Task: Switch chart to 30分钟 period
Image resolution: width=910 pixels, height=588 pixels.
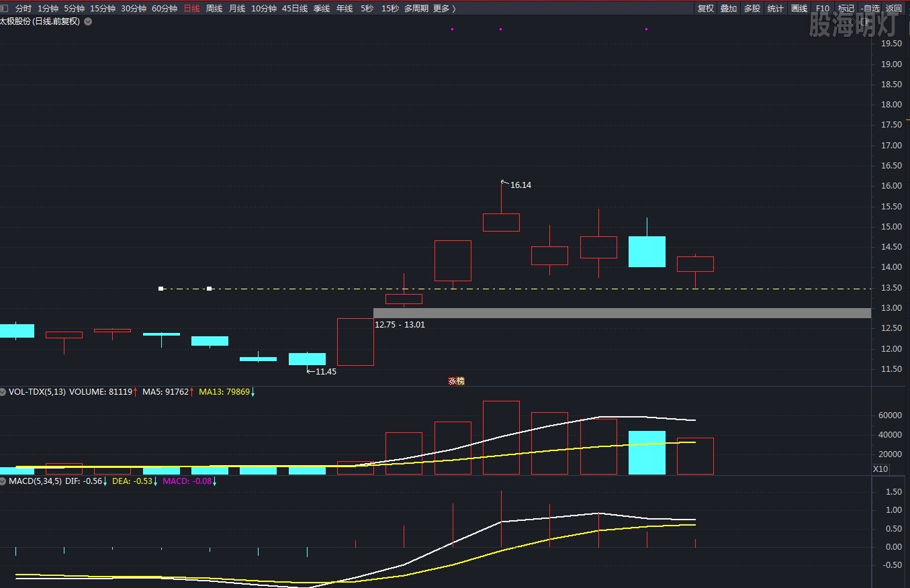Action: click(134, 9)
